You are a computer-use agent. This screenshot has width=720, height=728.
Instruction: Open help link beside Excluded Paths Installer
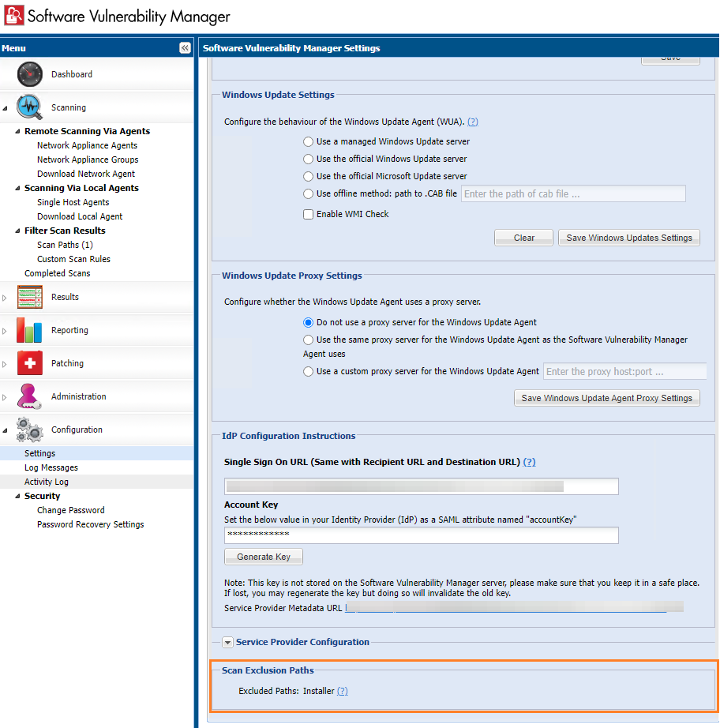tap(342, 691)
